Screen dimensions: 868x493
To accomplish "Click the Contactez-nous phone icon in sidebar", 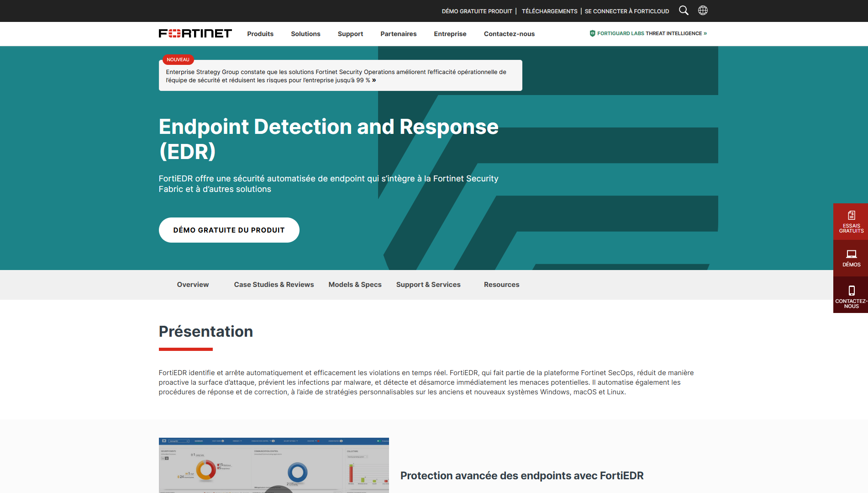I will (x=851, y=291).
